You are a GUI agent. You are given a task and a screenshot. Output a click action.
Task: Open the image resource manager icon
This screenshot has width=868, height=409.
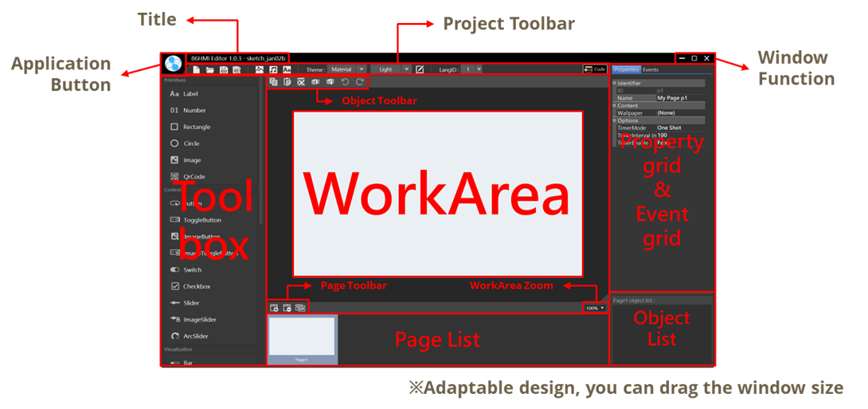[259, 70]
